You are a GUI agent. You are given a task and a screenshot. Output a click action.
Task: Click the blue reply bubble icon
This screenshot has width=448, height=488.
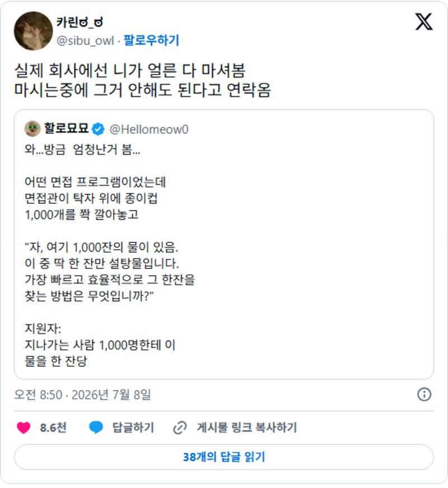coord(96,427)
